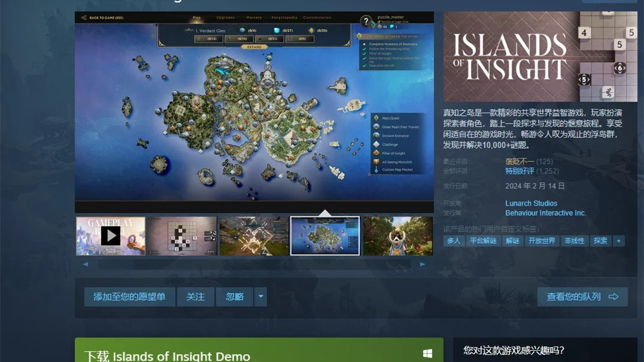Open the 探索 tag
Image resolution: width=644 pixels, height=362 pixels.
tap(600, 241)
